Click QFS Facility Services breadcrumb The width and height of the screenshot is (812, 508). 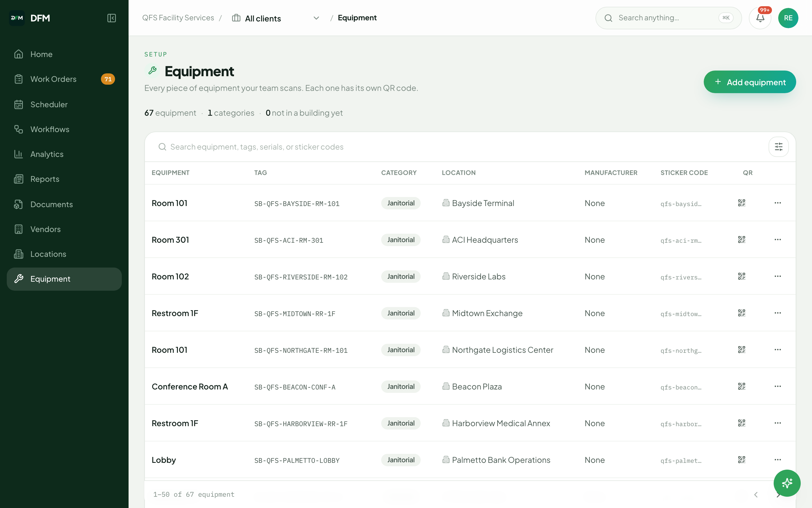178,18
